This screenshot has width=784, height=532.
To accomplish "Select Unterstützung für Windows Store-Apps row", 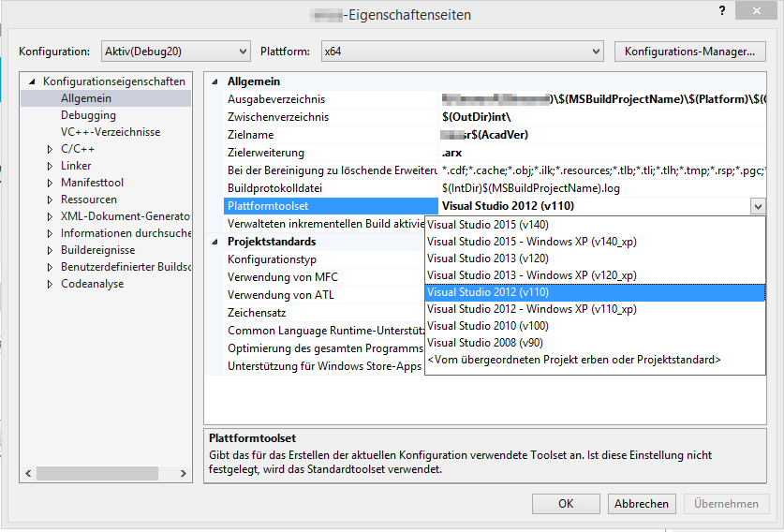I will 324,366.
